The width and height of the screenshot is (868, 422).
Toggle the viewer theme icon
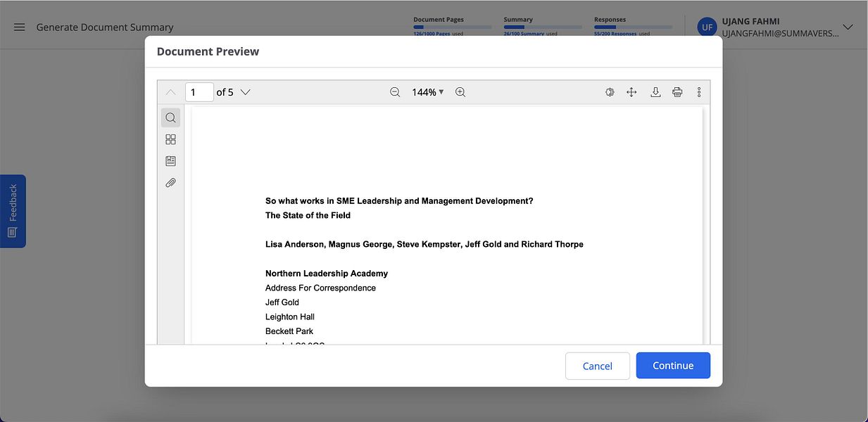(610, 92)
